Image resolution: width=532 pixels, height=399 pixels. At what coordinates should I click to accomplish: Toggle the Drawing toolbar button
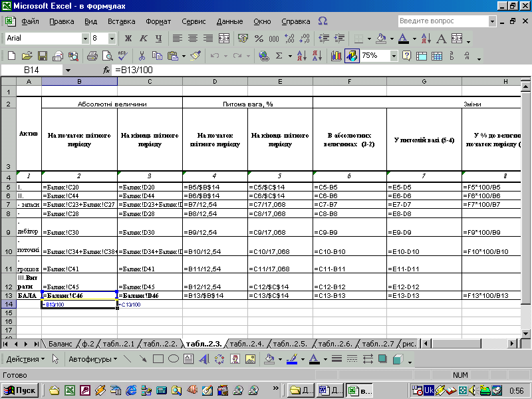pyautogui.click(x=351, y=56)
